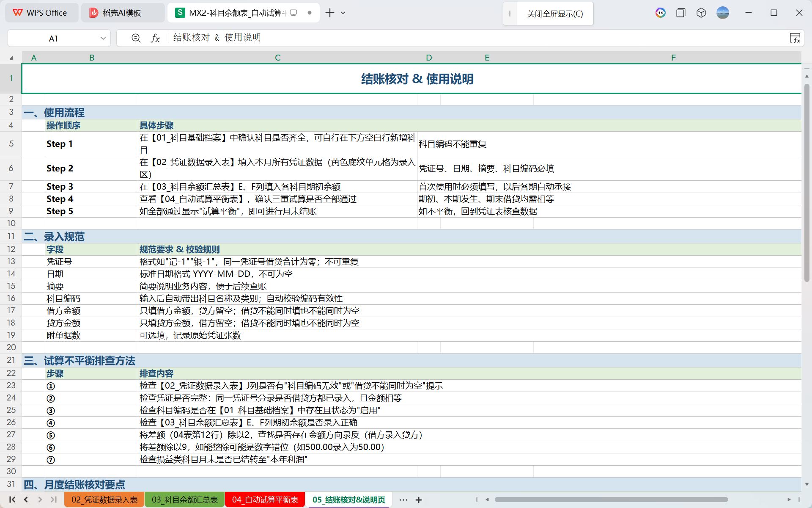The width and height of the screenshot is (812, 508).
Task: Add a new sheet with plus button
Action: coord(419,500)
